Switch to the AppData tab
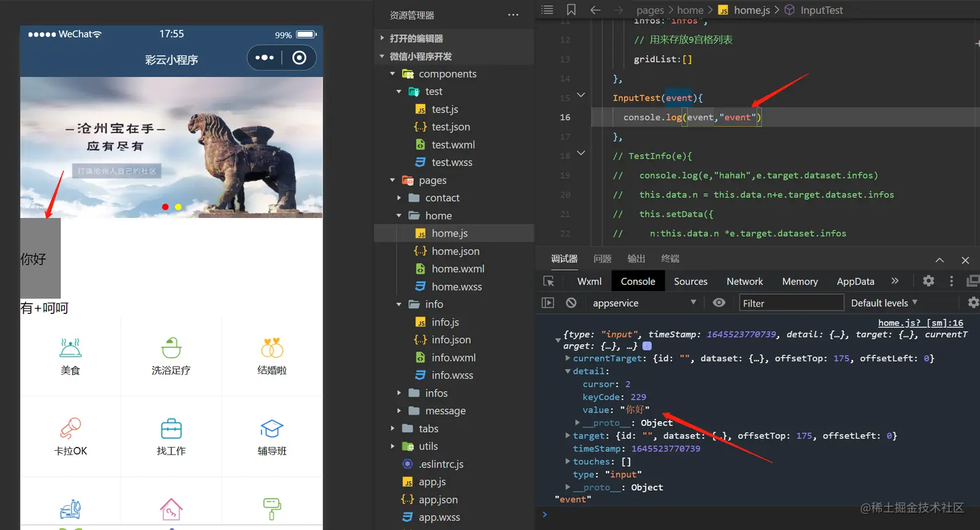The image size is (980, 530). (x=856, y=281)
